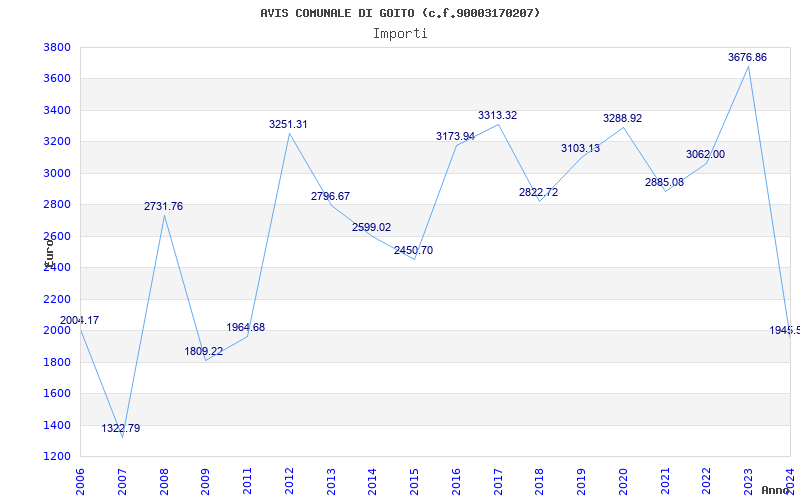Click the 3251.31 value label
Screen dimensions: 800x500
click(x=288, y=124)
